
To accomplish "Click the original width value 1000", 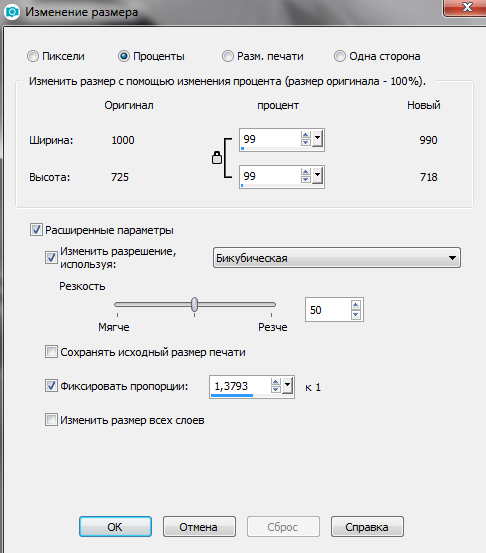I will [x=123, y=140].
